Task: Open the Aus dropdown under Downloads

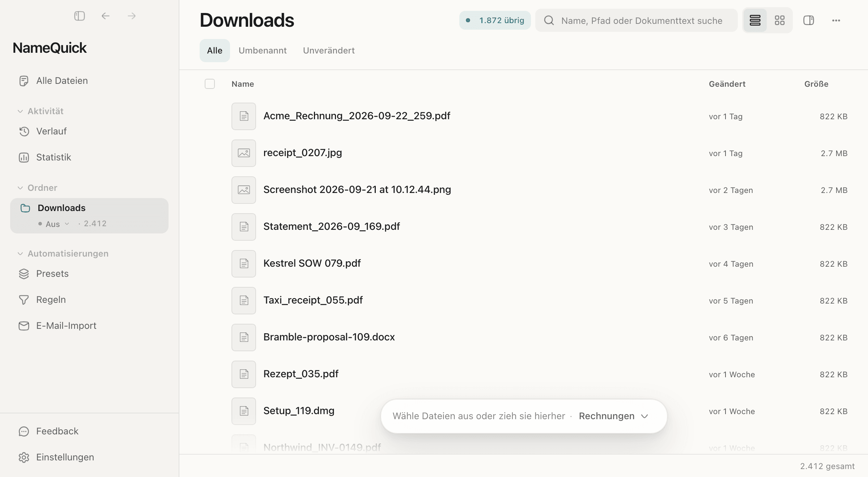Action: pyautogui.click(x=54, y=224)
